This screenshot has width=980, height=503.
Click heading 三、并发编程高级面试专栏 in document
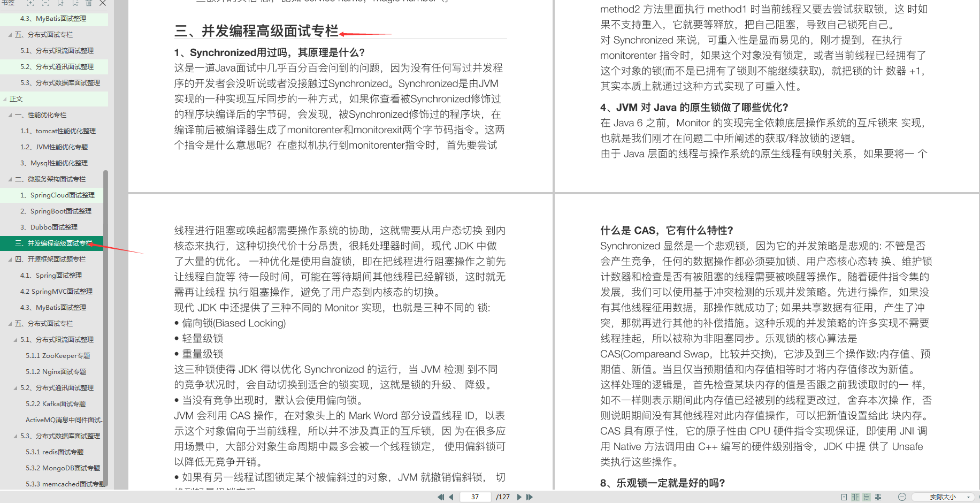(256, 31)
